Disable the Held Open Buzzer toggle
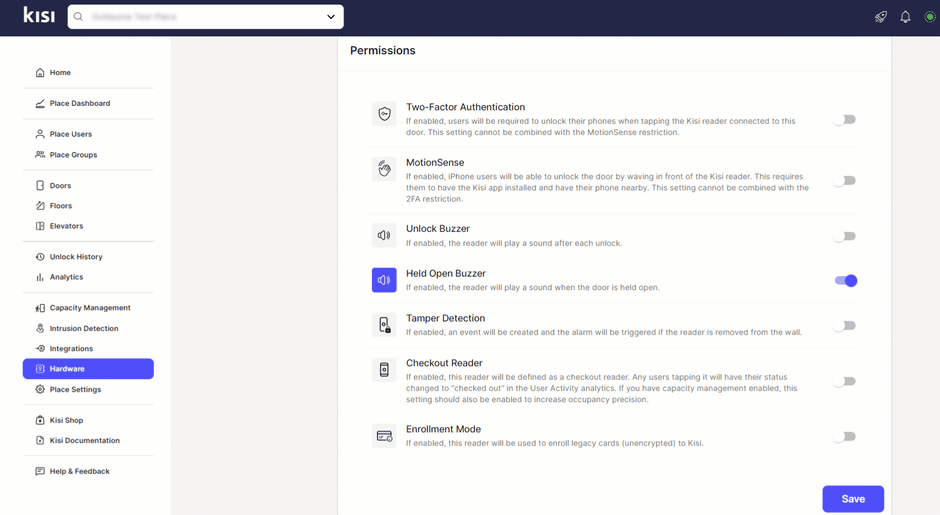940x515 pixels. point(846,281)
